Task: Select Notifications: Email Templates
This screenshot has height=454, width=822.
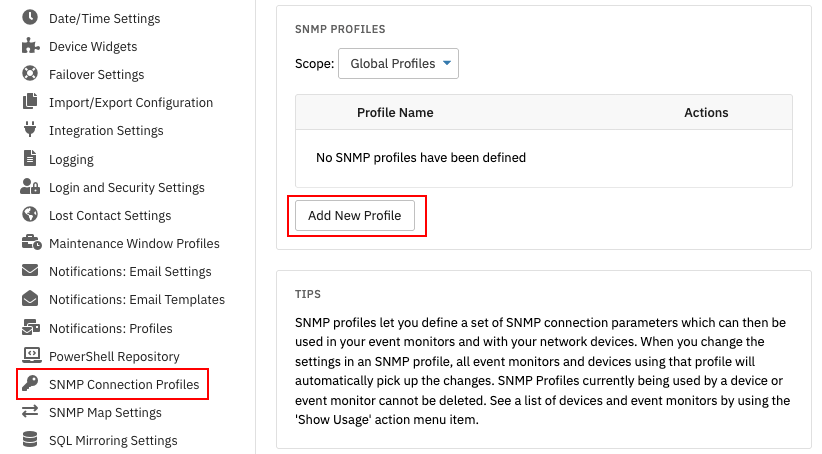Action: [137, 299]
